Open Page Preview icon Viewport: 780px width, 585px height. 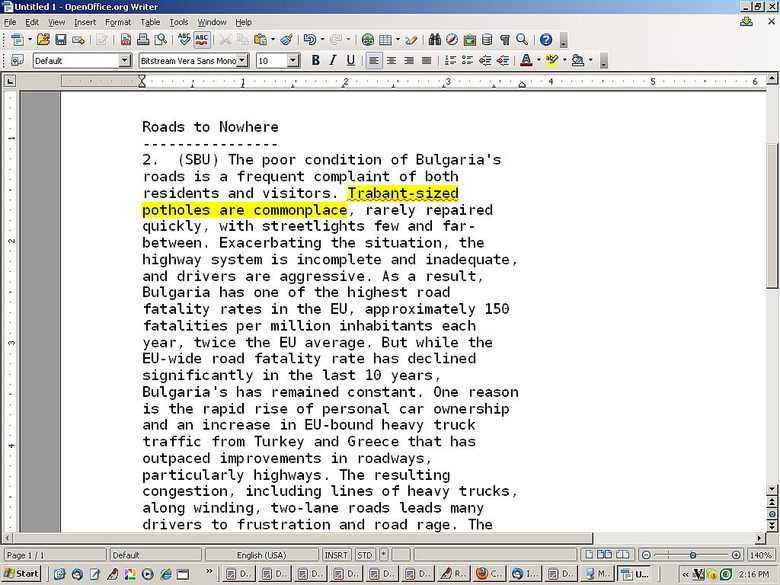161,40
